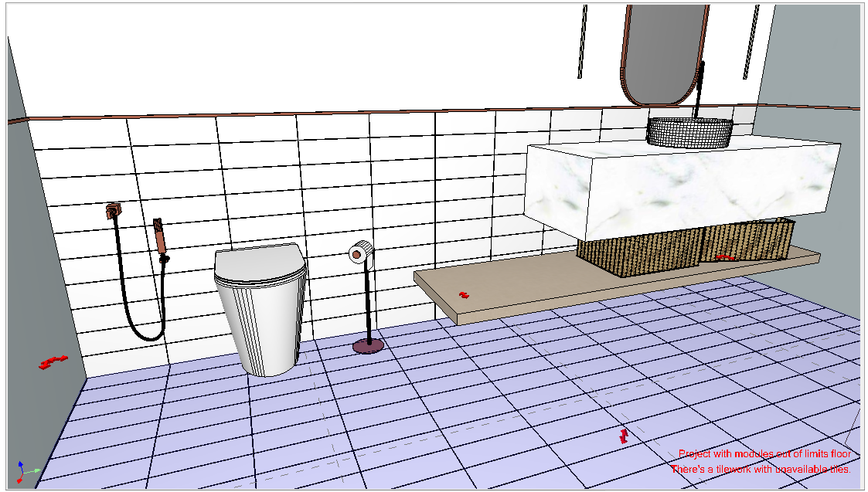Select the left wicker basket
Viewport: 868px width, 492px height.
click(x=639, y=253)
